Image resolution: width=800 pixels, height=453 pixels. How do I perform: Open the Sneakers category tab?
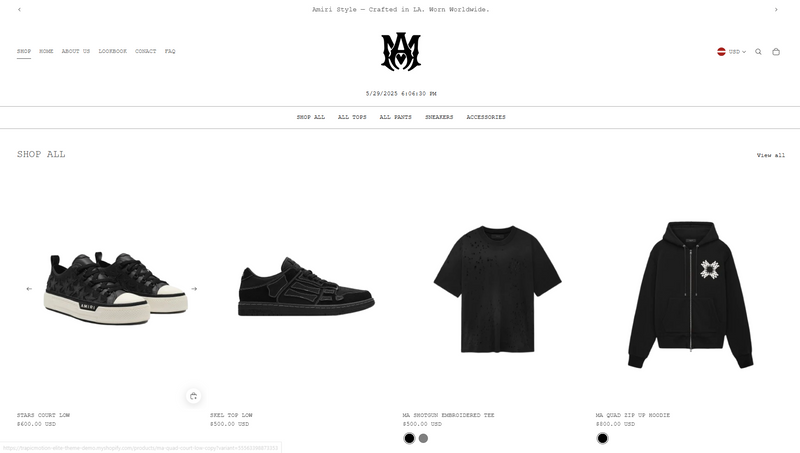(x=439, y=117)
